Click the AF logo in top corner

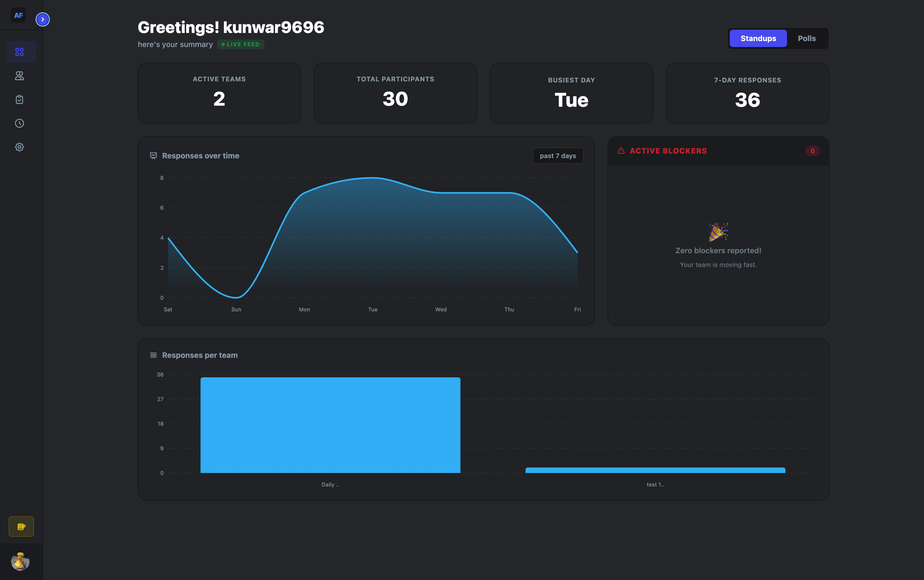pos(18,15)
